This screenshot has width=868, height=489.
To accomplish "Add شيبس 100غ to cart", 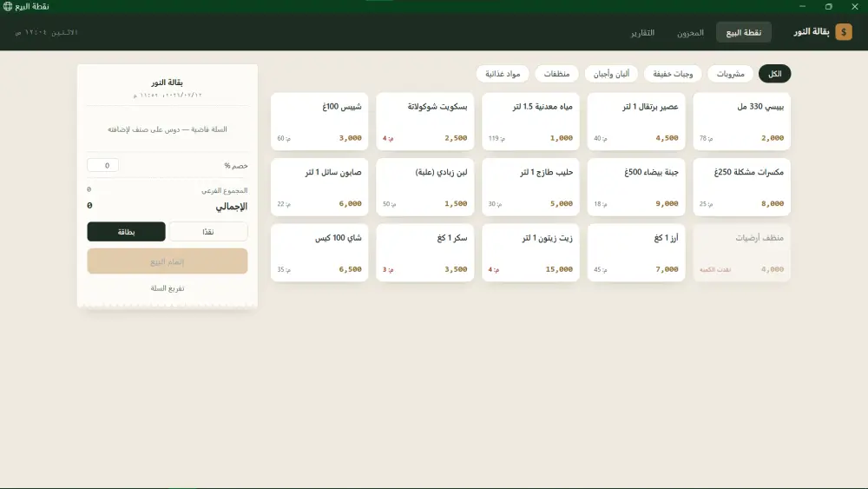I will (x=319, y=122).
